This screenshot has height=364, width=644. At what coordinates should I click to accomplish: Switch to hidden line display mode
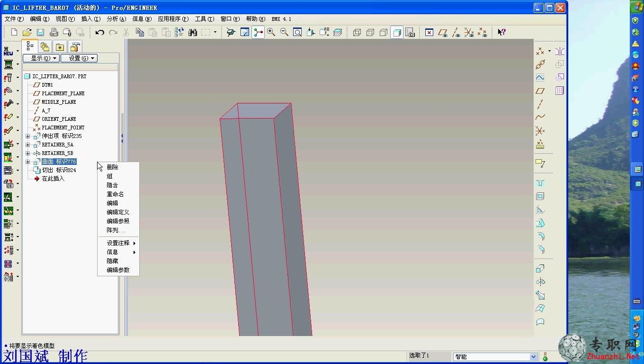click(x=370, y=32)
